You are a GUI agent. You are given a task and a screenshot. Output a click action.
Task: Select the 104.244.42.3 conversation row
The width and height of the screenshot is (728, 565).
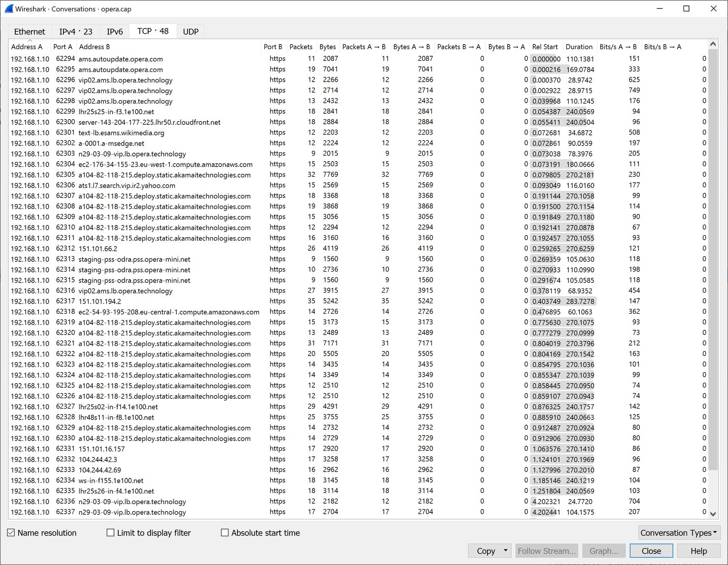tap(358, 459)
